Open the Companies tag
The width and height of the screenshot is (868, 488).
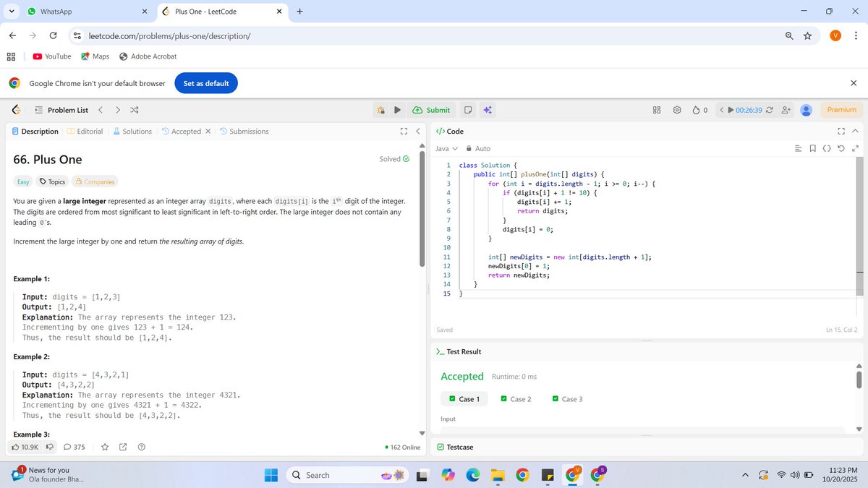coord(95,181)
